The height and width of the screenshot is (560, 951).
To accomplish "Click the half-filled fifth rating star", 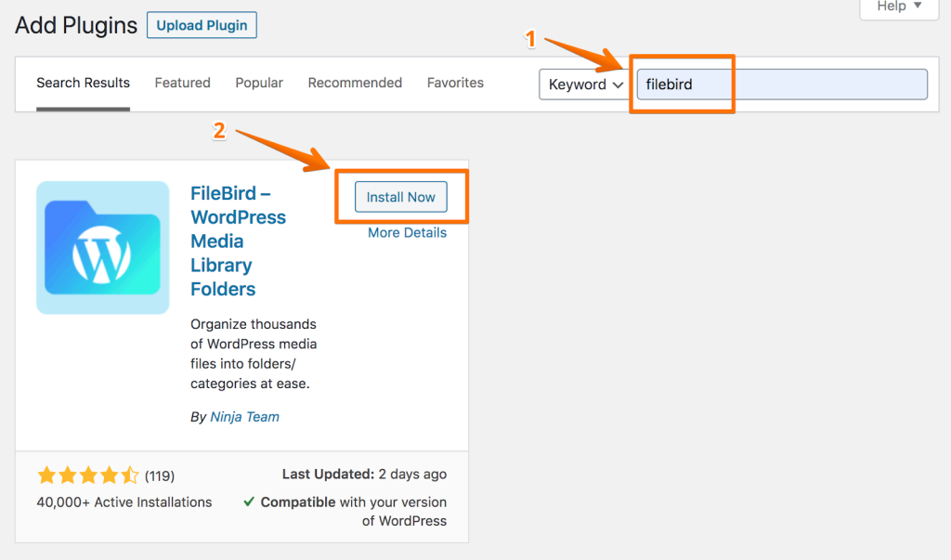I will (130, 475).
